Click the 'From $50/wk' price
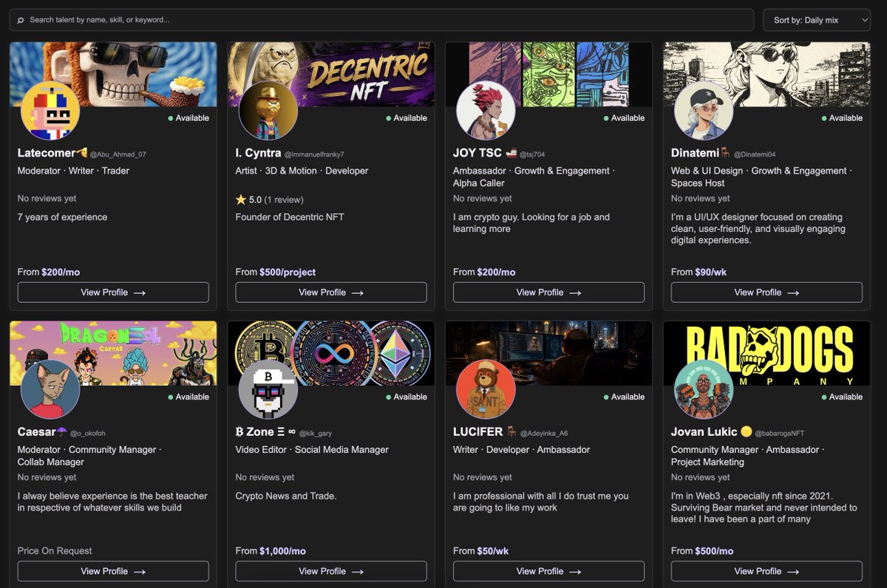887x588 pixels. pos(481,551)
